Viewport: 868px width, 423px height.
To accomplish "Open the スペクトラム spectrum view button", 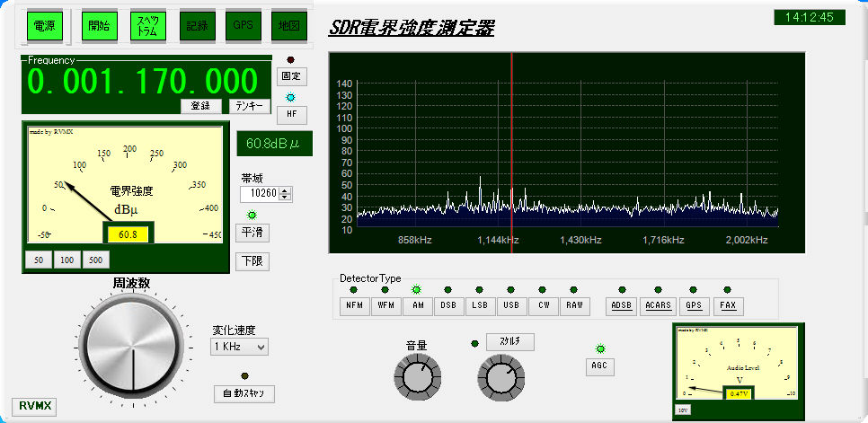I will tap(146, 26).
